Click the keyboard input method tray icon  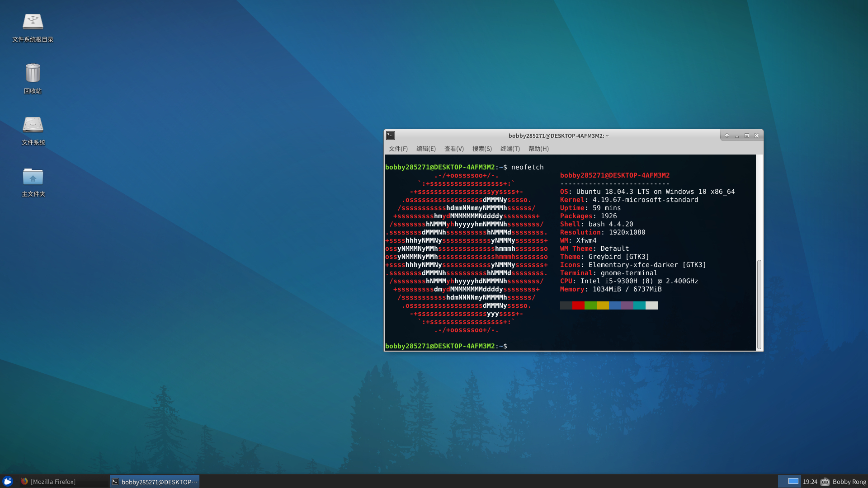(825, 482)
